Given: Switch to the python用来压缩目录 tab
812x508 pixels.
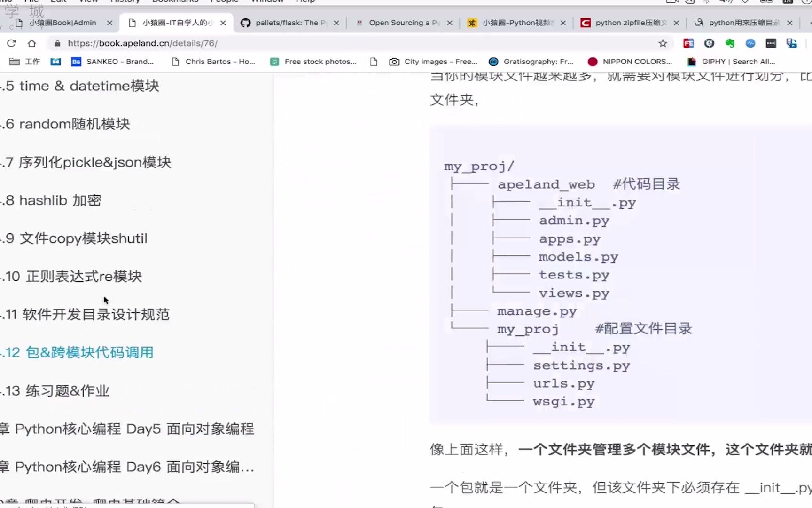Looking at the screenshot, I should pos(744,23).
